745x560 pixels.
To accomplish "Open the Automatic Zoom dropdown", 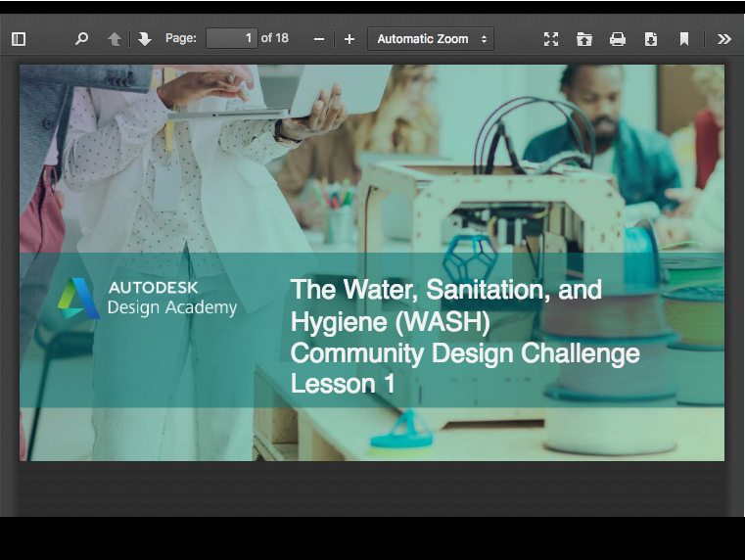I will [431, 38].
